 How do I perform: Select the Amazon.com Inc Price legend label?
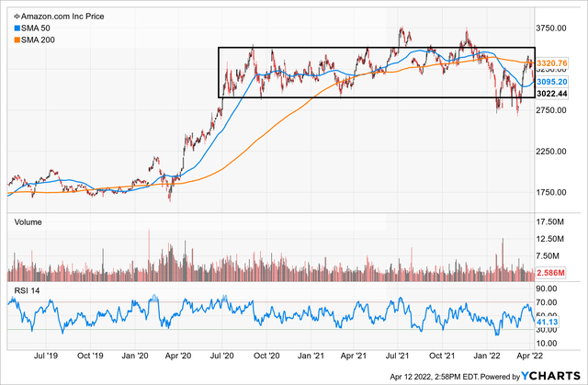[62, 17]
